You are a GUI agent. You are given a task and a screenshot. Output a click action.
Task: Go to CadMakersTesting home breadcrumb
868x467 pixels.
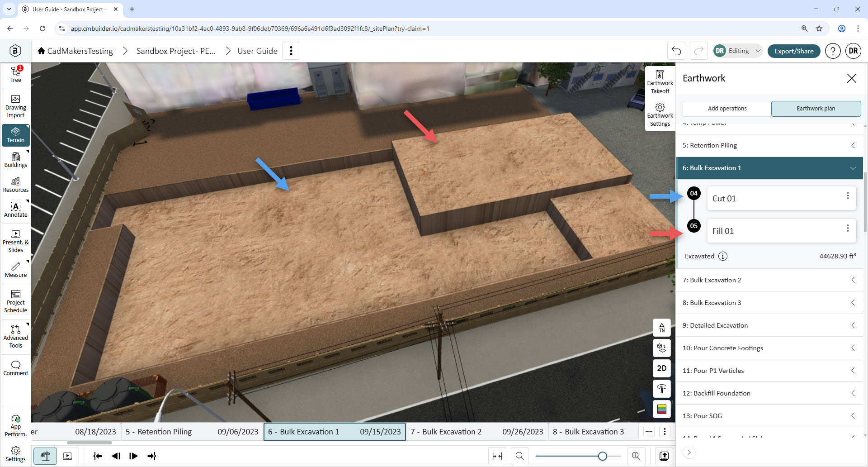point(75,51)
